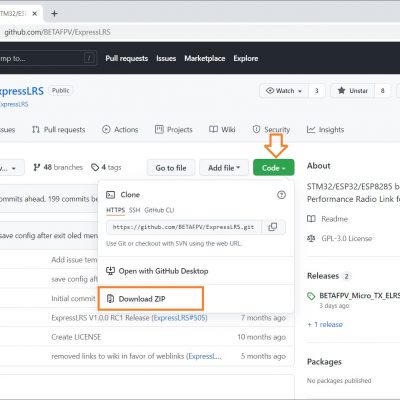Click the Pull requests tab icon
The image size is (400, 400).
36,130
